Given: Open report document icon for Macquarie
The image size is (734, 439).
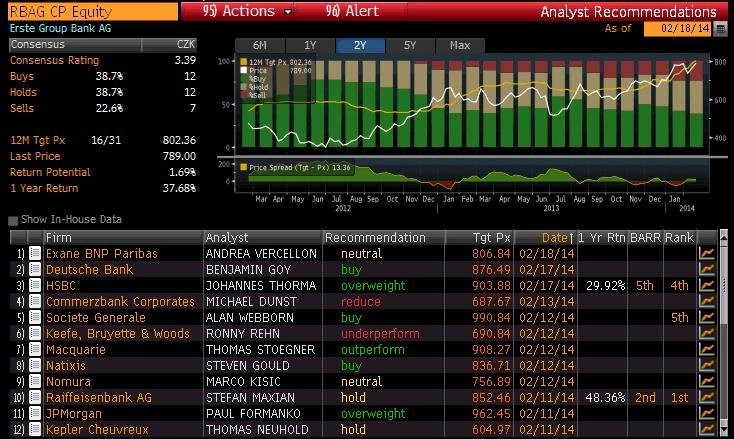Looking at the screenshot, I should coord(35,349).
